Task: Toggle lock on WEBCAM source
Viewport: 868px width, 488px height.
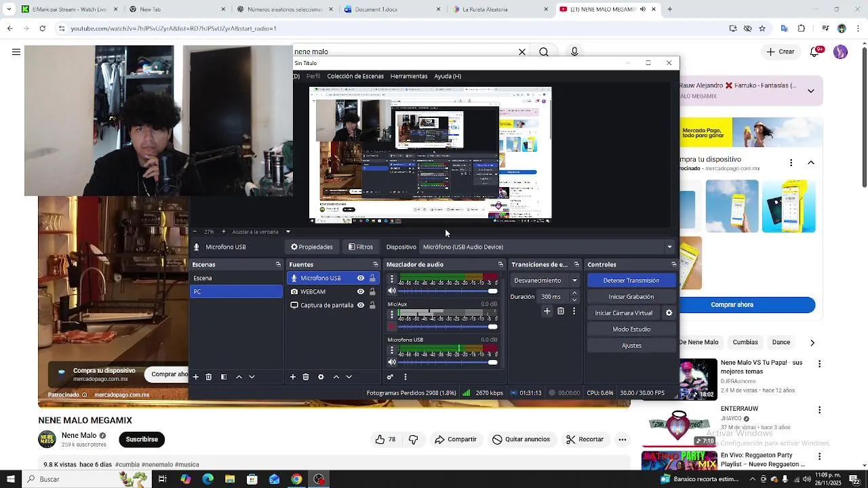Action: pyautogui.click(x=372, y=291)
